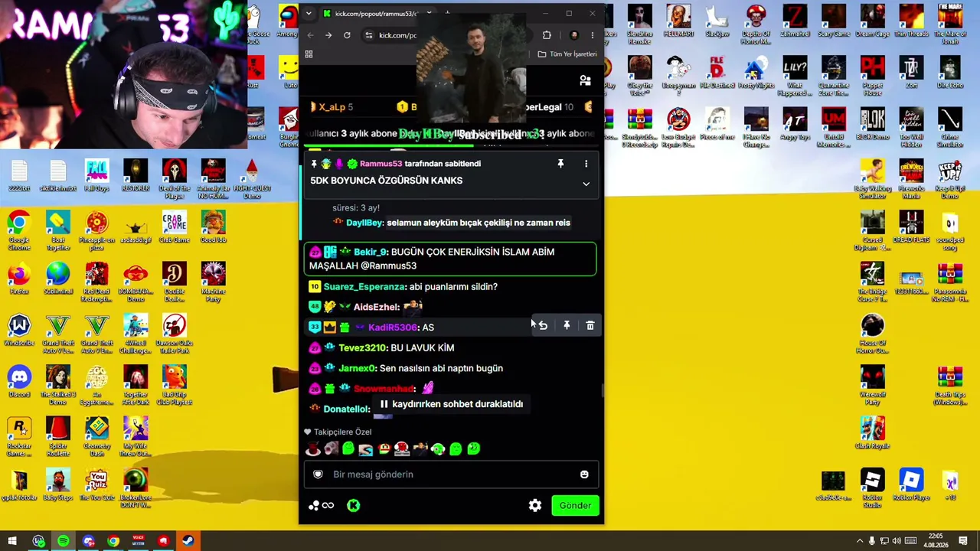Select the X_aLp leaderboard entry
980x551 pixels.
pos(332,107)
